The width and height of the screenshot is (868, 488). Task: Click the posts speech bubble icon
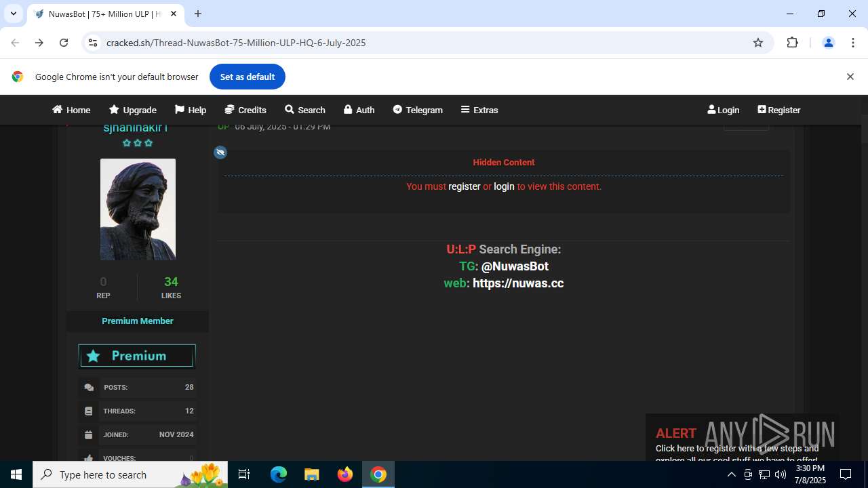pyautogui.click(x=89, y=388)
